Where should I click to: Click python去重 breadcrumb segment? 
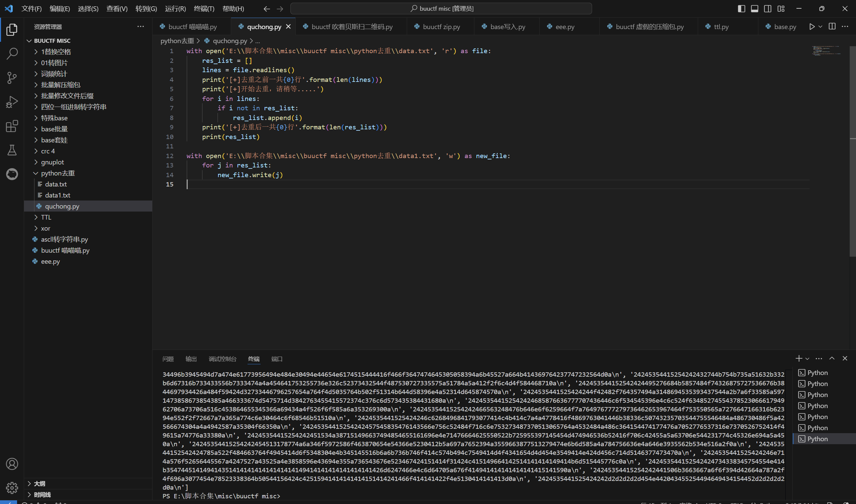[x=177, y=41]
